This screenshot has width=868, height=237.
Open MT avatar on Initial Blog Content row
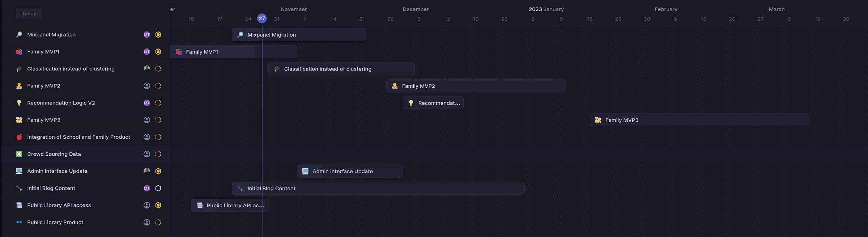[x=147, y=188]
